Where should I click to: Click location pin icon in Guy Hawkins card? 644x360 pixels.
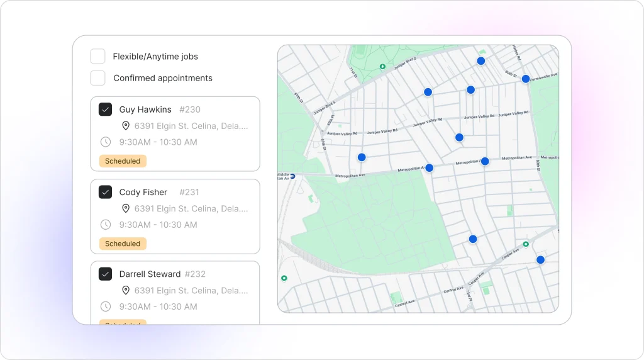click(x=126, y=126)
